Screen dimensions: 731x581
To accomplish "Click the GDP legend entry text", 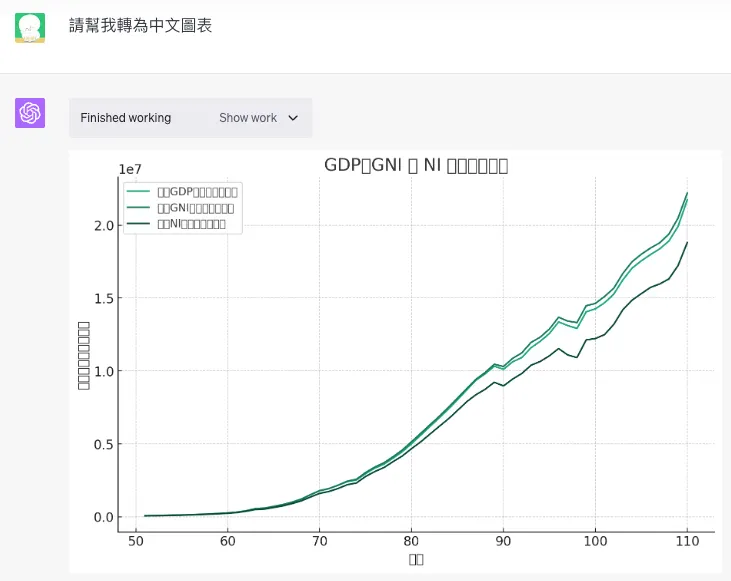I will 197,192.
